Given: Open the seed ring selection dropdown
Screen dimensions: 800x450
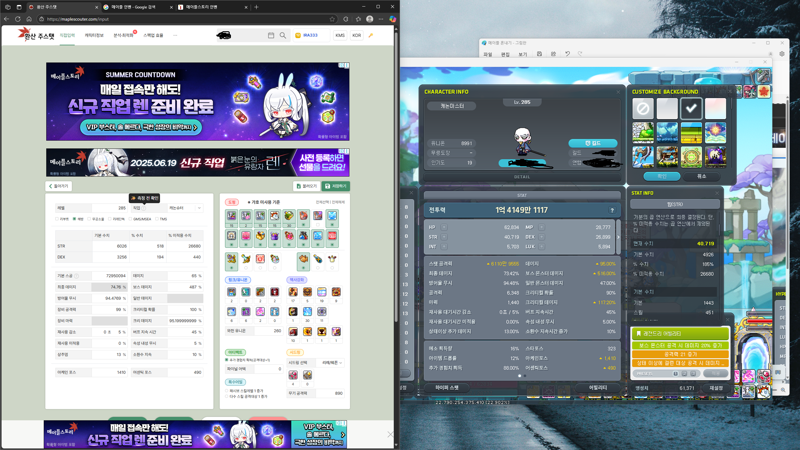Looking at the screenshot, I should [330, 363].
